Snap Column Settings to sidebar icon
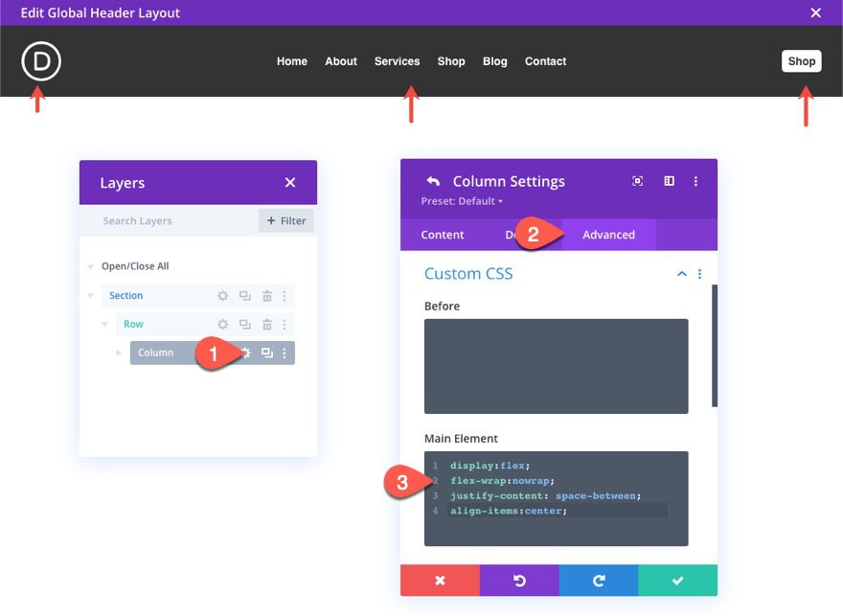The width and height of the screenshot is (843, 616). click(669, 181)
